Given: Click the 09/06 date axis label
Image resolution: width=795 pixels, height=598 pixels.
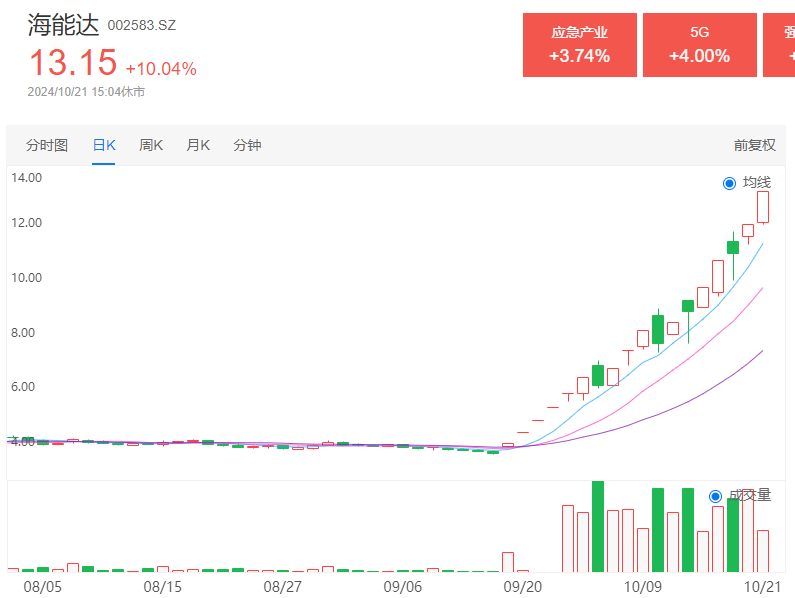Looking at the screenshot, I should pos(403,587).
